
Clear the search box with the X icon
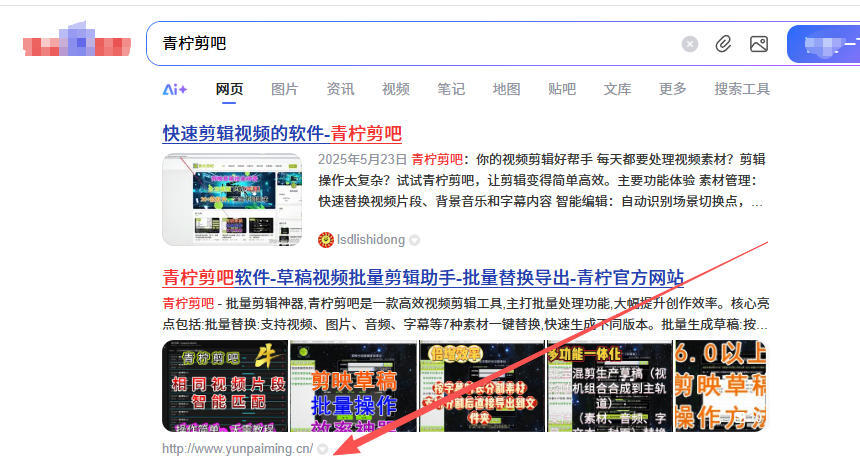click(x=689, y=44)
